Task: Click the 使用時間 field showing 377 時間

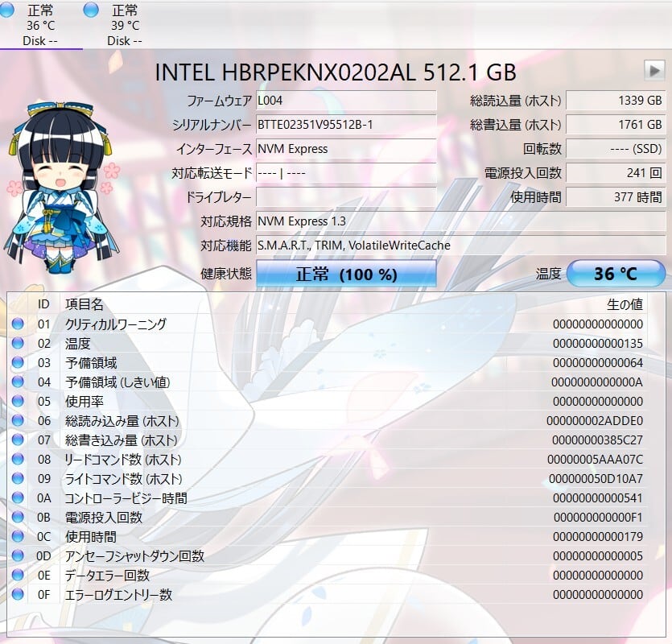Action: click(x=616, y=197)
